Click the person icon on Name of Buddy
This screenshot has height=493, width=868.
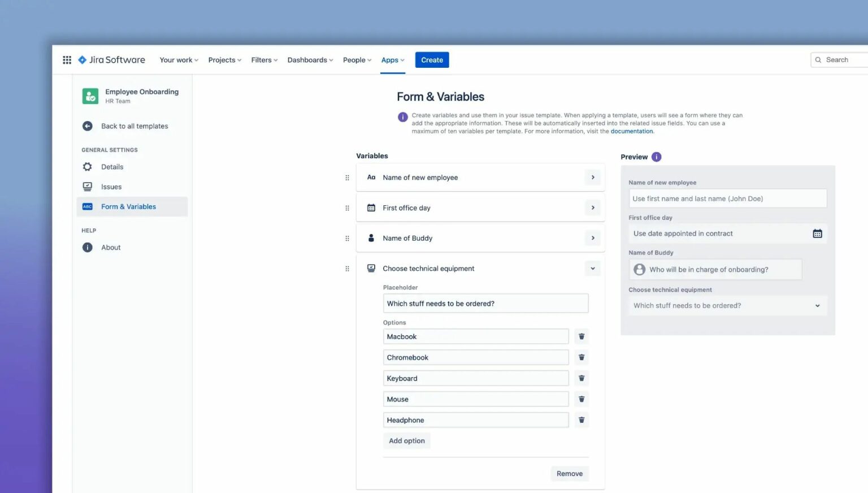(371, 238)
